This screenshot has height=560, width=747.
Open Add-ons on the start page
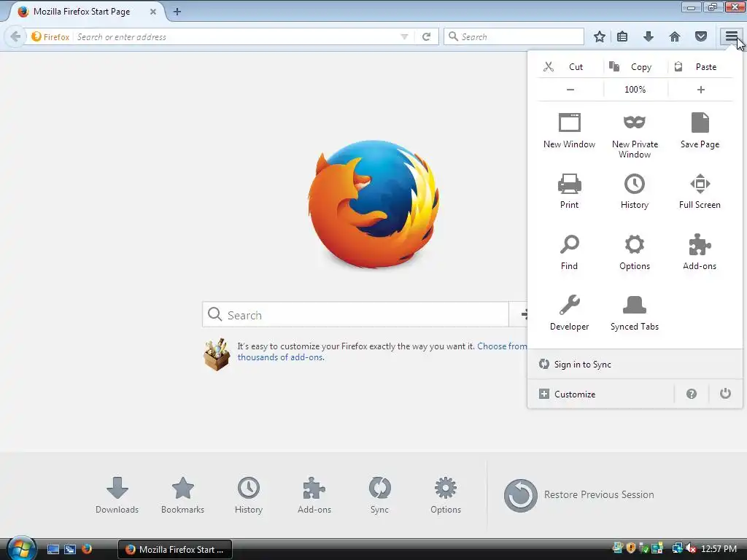314,495
